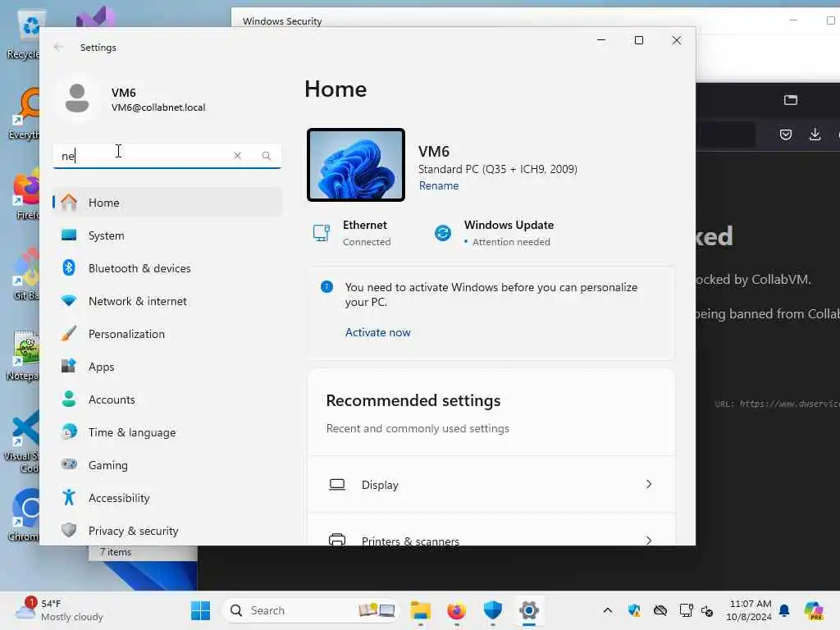Open notifications bell in the taskbar
The width and height of the screenshot is (840, 630).
[x=784, y=610]
